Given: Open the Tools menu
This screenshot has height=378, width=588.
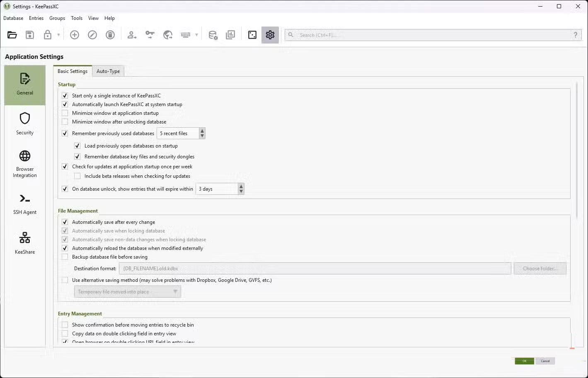Looking at the screenshot, I should (76, 18).
